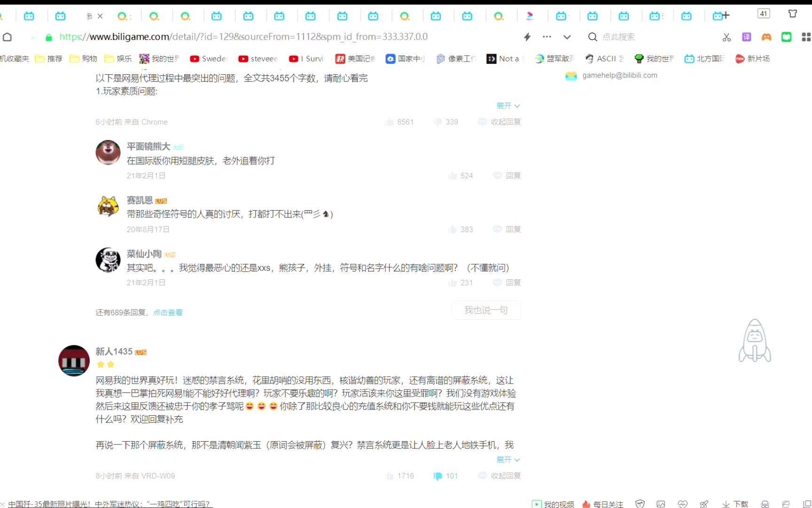Click 点击查看 to view 689 more replies
This screenshot has height=508, width=812.
pos(168,312)
